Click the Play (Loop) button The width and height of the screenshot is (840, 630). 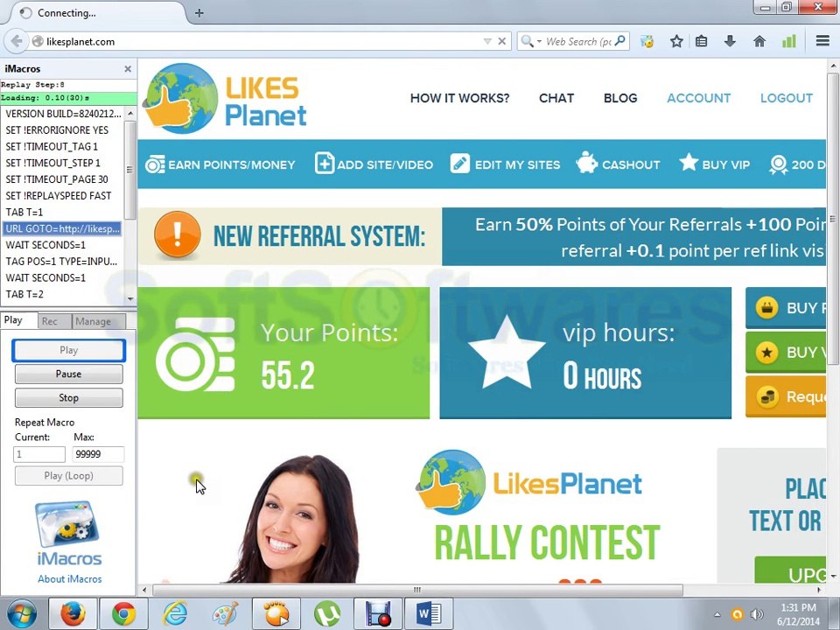pyautogui.click(x=68, y=476)
